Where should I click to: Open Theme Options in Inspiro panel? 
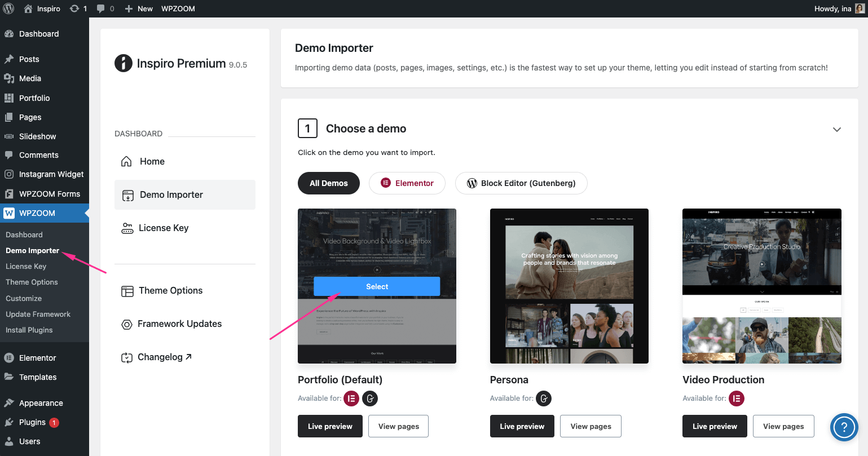(185, 290)
